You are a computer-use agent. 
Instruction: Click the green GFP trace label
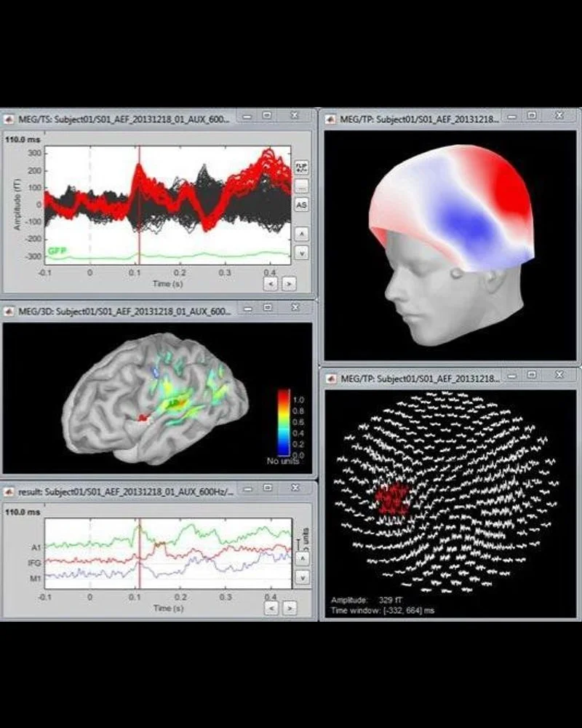[57, 250]
